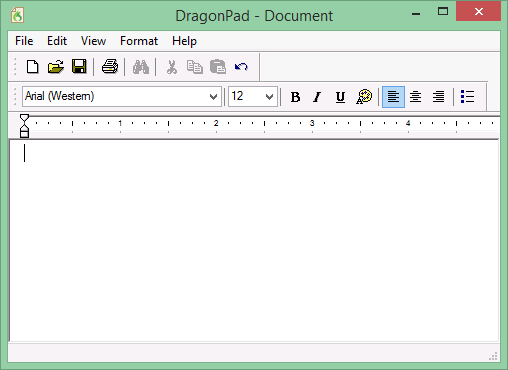Click the ruler at the 2 inch mark

click(216, 124)
